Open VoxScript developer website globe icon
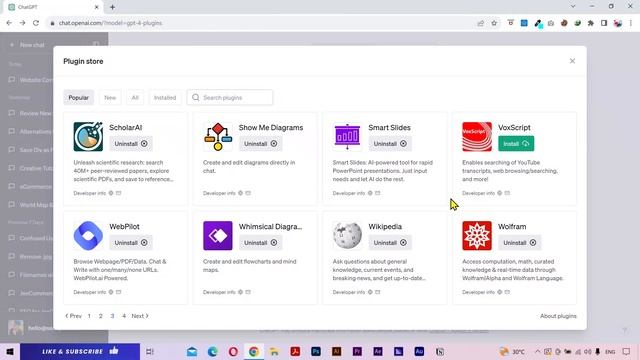 coord(500,193)
